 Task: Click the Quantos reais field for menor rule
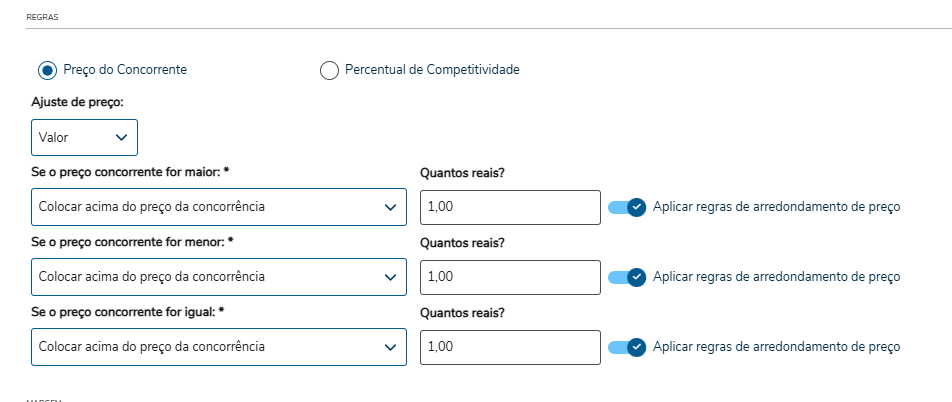[x=510, y=276]
